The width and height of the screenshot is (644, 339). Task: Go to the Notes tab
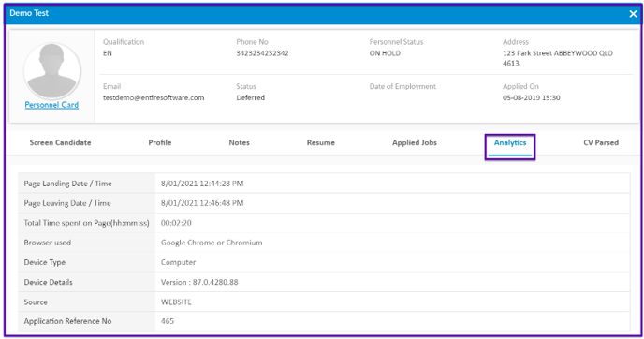tap(239, 142)
